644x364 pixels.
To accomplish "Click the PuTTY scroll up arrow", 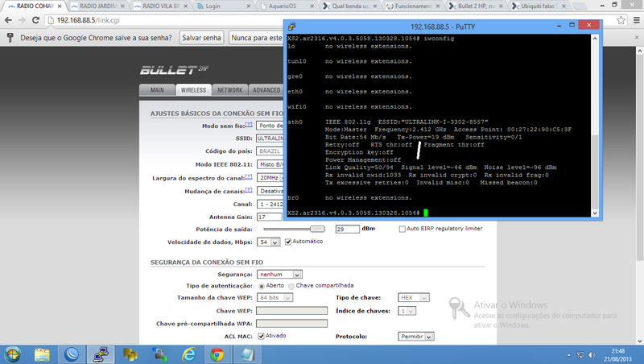I will coord(595,39).
